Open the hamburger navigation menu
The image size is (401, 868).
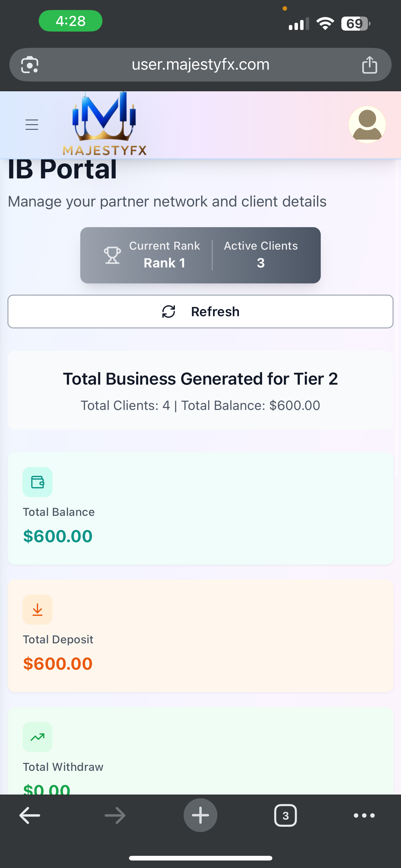pos(32,125)
